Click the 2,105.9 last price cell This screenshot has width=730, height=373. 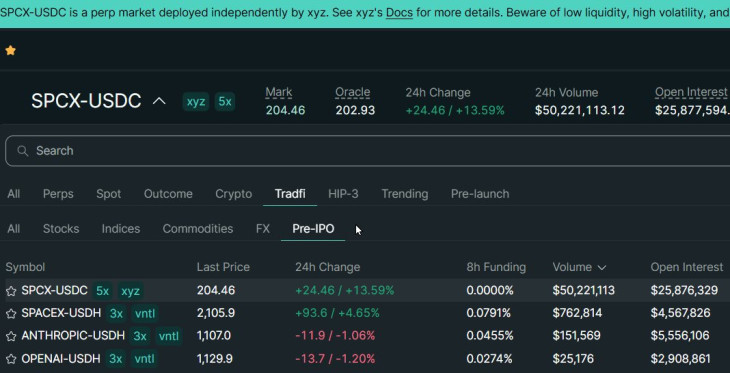(216, 313)
